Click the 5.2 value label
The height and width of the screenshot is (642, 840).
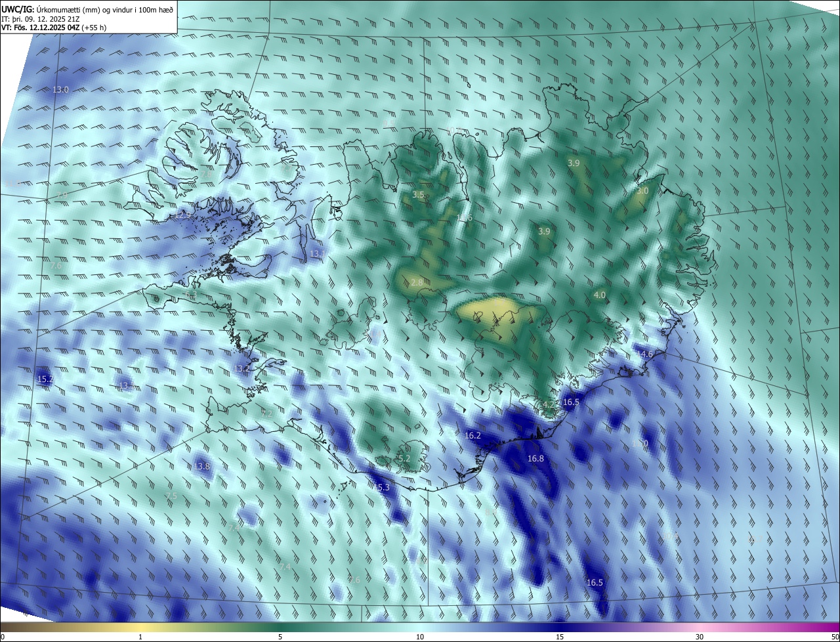[404, 458]
